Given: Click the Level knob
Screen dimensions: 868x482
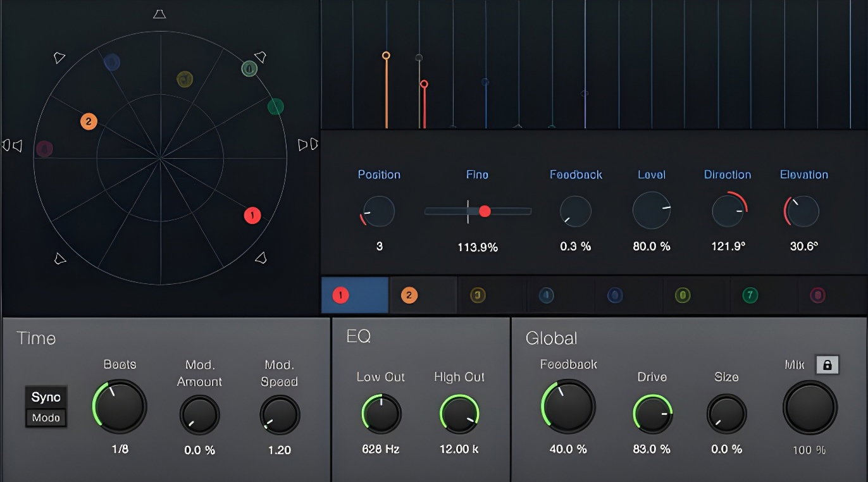Looking at the screenshot, I should coord(652,211).
